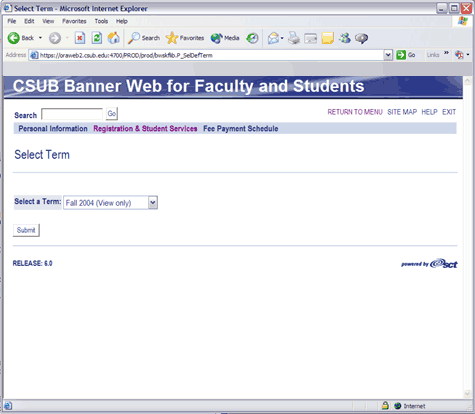Open the Registration & Student Services tab
Screen dimensions: 475x414
click(145, 129)
